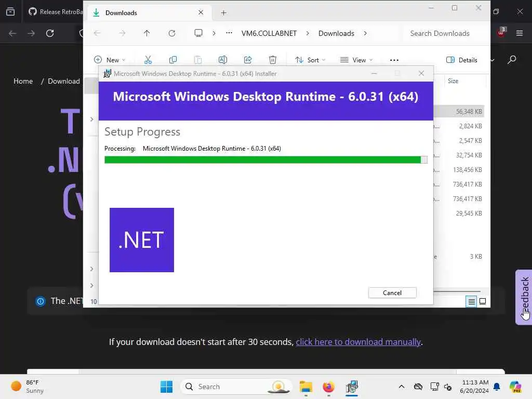
Task: Select VM6.COLLABNET in the address path
Action: pyautogui.click(x=269, y=33)
